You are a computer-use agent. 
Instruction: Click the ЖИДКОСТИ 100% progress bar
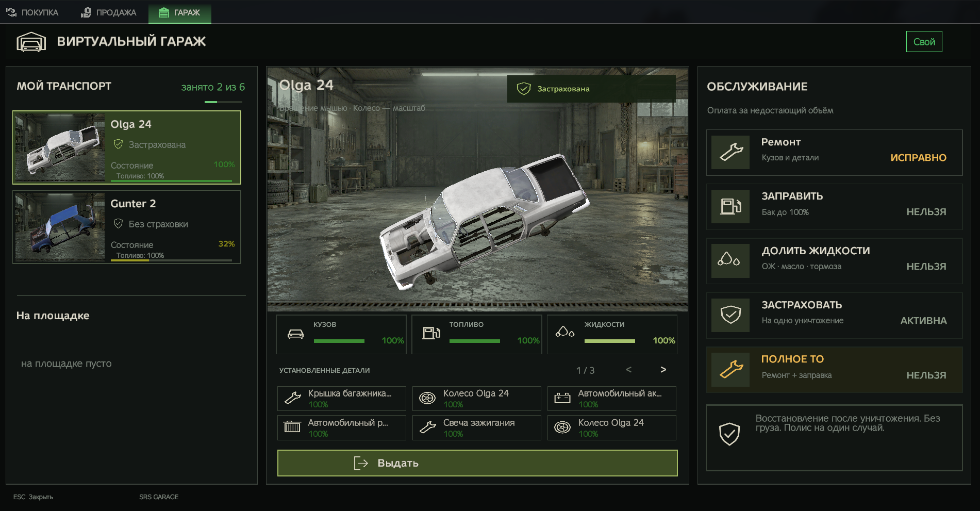610,341
